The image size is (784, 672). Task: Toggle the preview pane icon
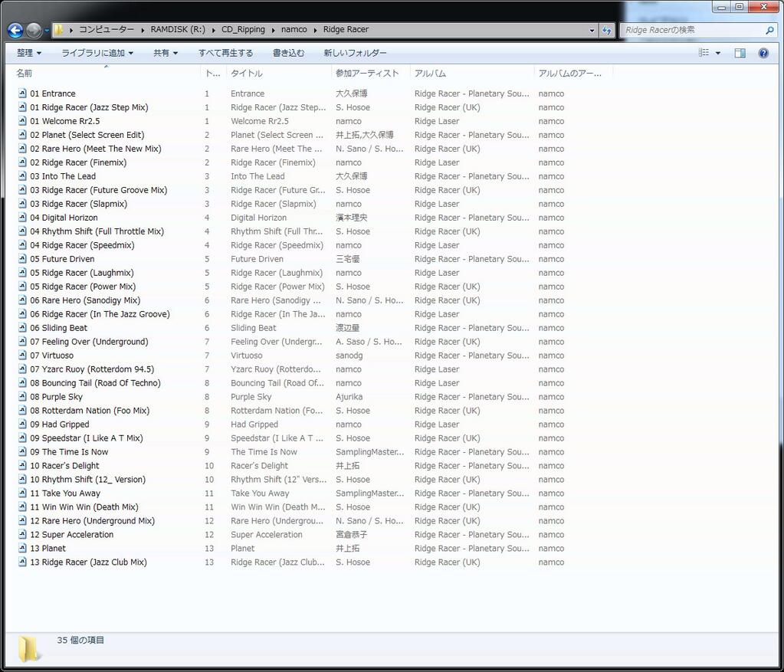point(740,53)
